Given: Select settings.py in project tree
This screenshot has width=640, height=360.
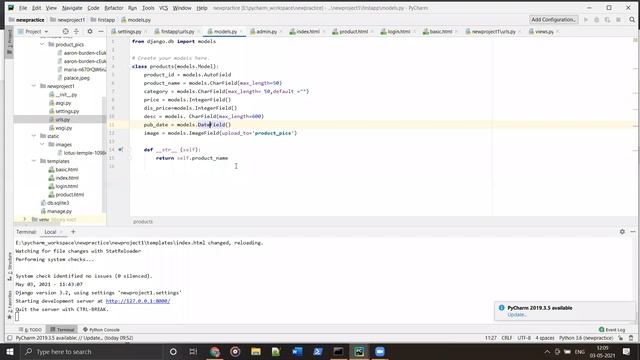Looking at the screenshot, I should (x=67, y=111).
